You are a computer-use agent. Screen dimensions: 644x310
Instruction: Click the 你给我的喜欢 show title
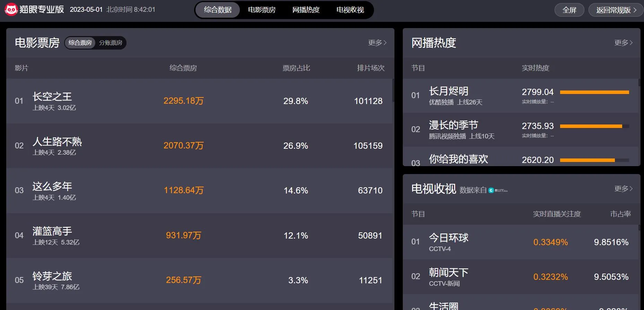pyautogui.click(x=459, y=159)
